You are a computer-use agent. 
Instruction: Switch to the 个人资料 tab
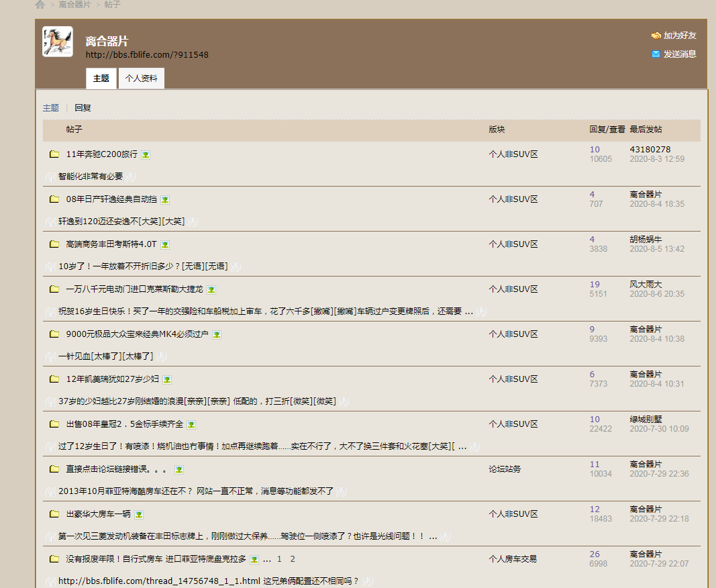(141, 79)
